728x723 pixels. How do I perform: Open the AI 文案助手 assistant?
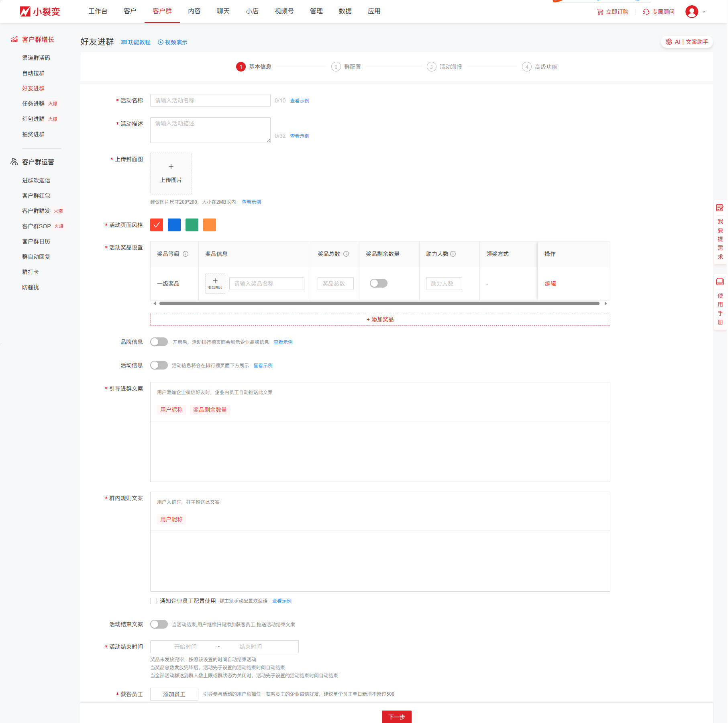[x=687, y=42]
